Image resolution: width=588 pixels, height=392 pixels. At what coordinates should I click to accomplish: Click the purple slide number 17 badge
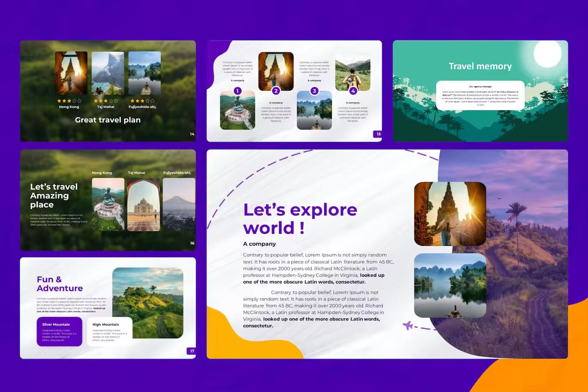(191, 351)
